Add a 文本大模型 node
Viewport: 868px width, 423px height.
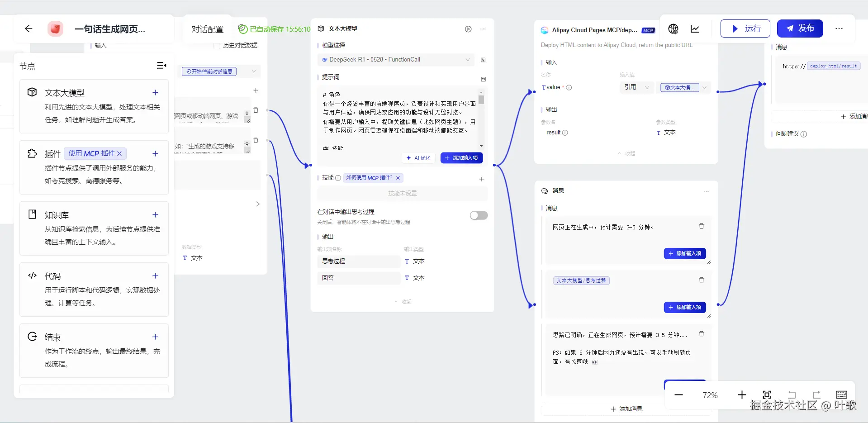155,93
